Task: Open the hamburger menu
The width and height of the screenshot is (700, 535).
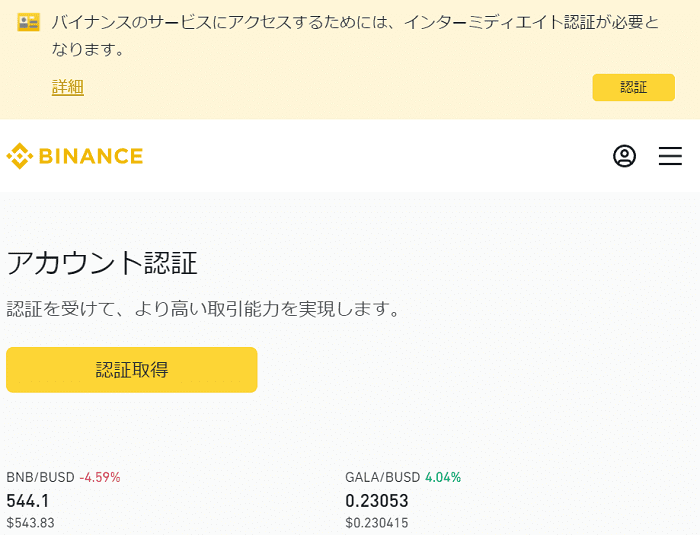Action: (670, 156)
